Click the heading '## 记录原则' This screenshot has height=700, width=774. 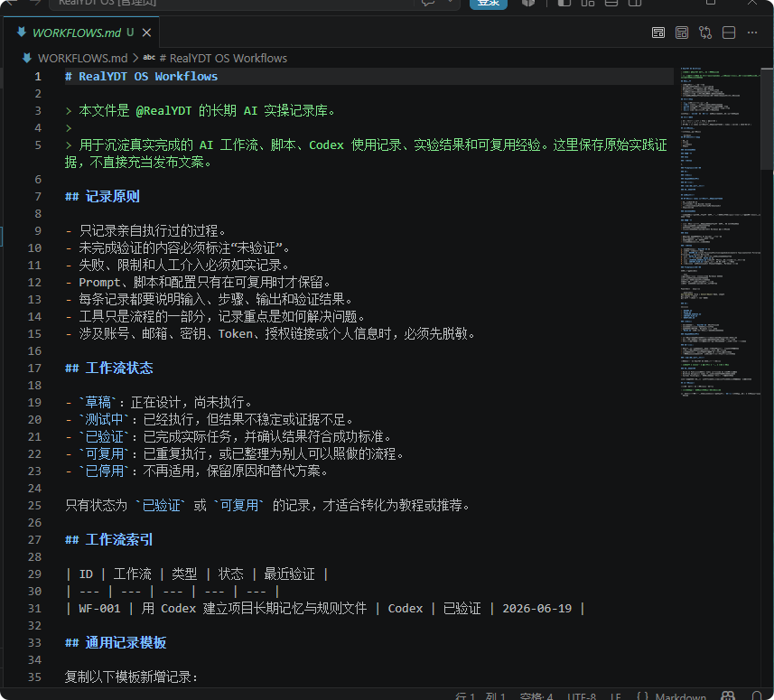tap(102, 197)
